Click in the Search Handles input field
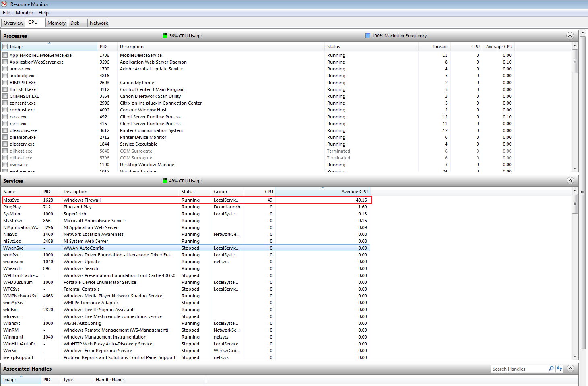 pos(519,369)
